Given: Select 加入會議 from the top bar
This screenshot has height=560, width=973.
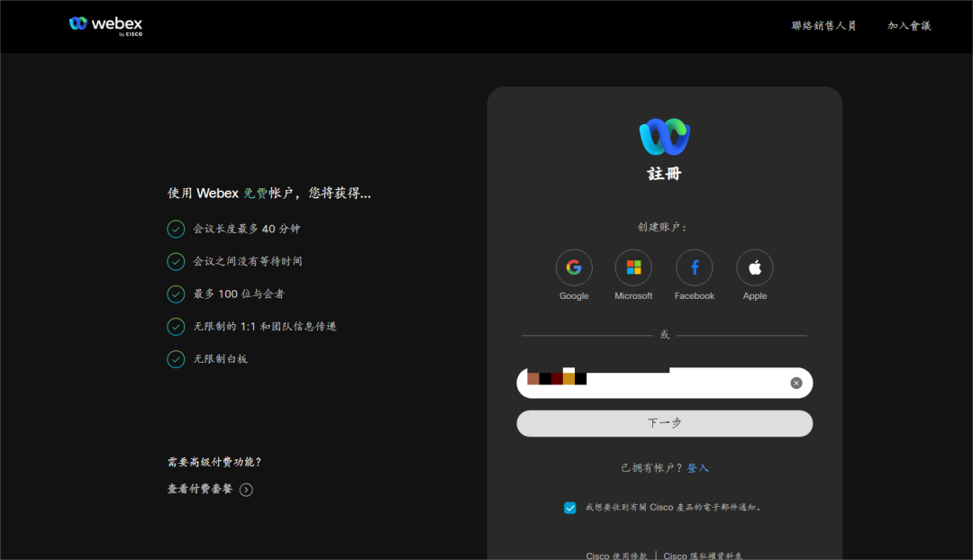Looking at the screenshot, I should (908, 26).
